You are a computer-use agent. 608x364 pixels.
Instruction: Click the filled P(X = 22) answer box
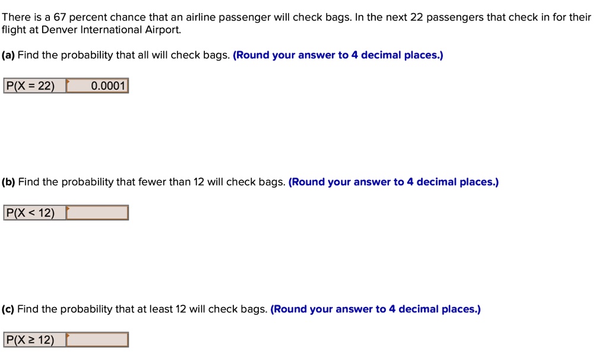(98, 86)
